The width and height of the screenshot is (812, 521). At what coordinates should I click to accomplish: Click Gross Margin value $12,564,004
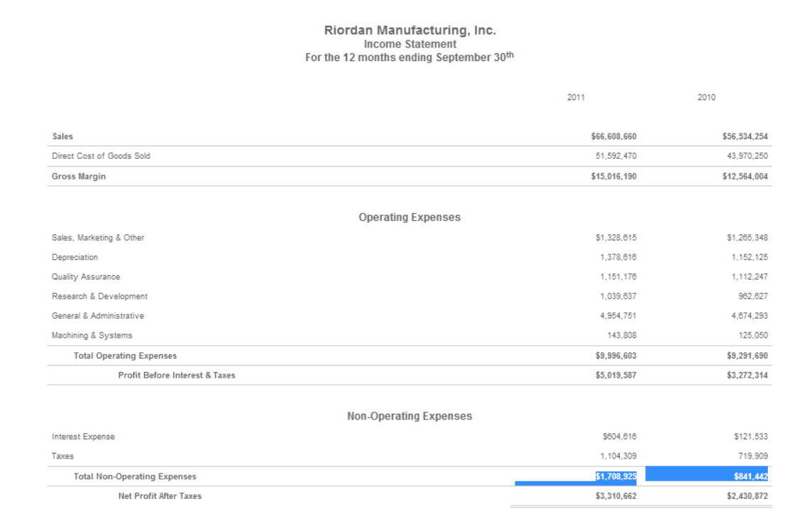pos(745,177)
